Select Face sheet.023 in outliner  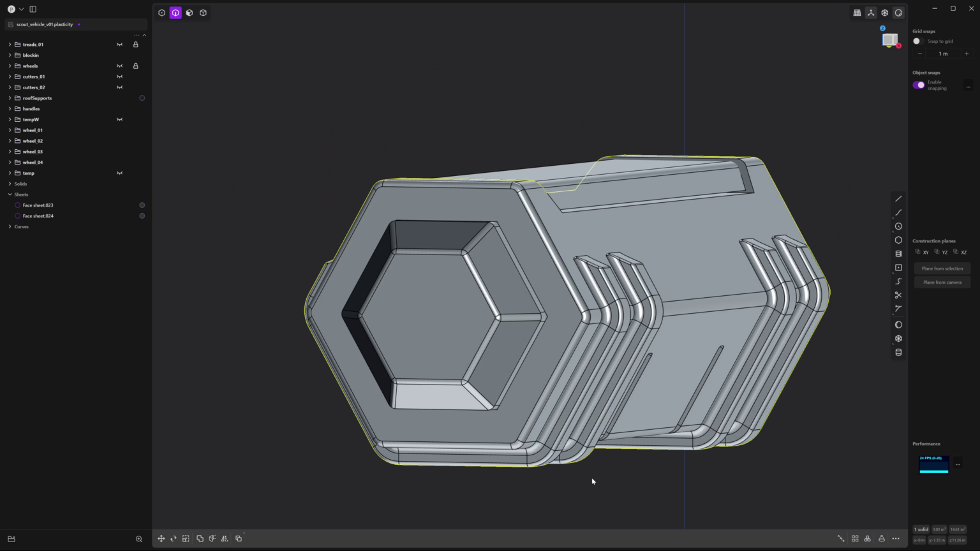click(x=38, y=205)
